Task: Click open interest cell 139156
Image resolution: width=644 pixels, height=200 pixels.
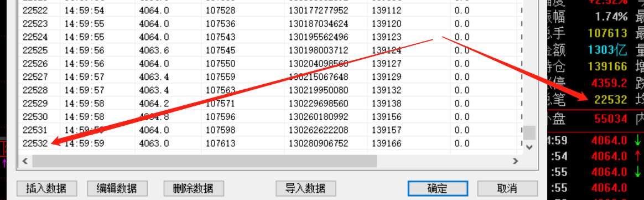Action: coord(387,116)
